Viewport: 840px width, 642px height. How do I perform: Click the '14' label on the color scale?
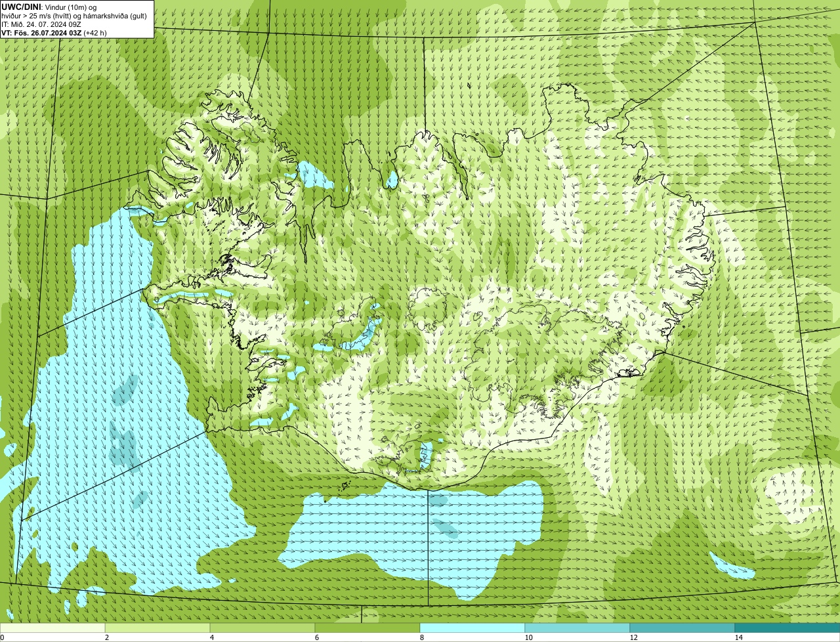click(738, 637)
